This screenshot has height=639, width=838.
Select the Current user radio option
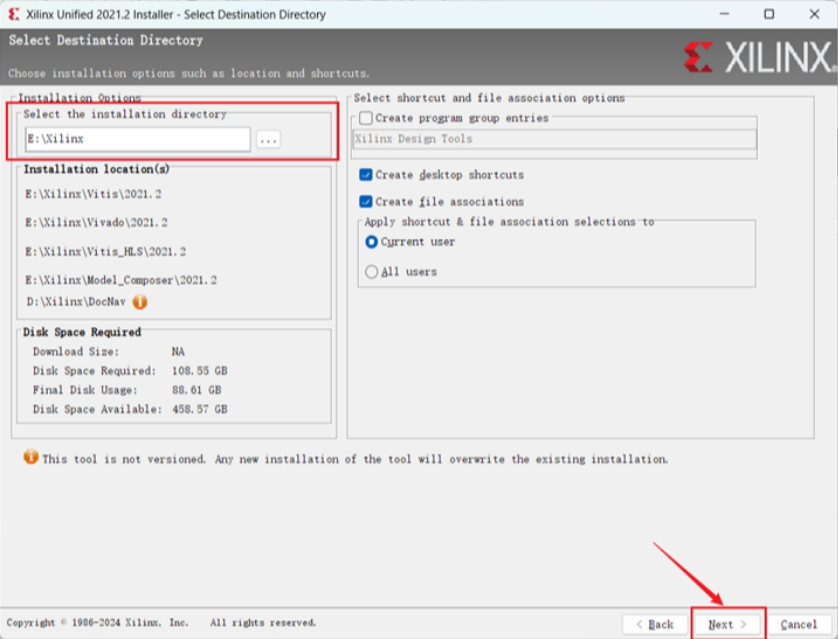(x=371, y=242)
